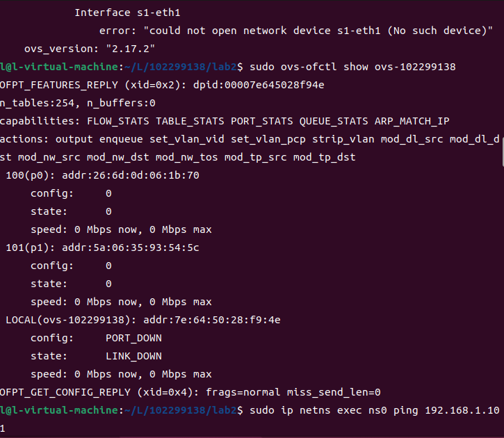Screen dimensions: 504x438
Task: Click the OFPT_FEATURES_REPLY line
Action: click(x=162, y=85)
